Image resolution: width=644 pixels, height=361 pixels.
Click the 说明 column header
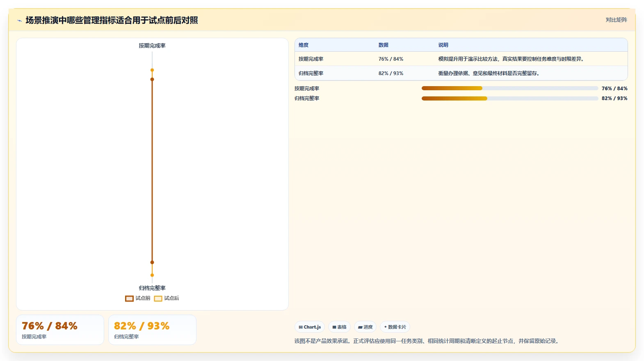[443, 45]
